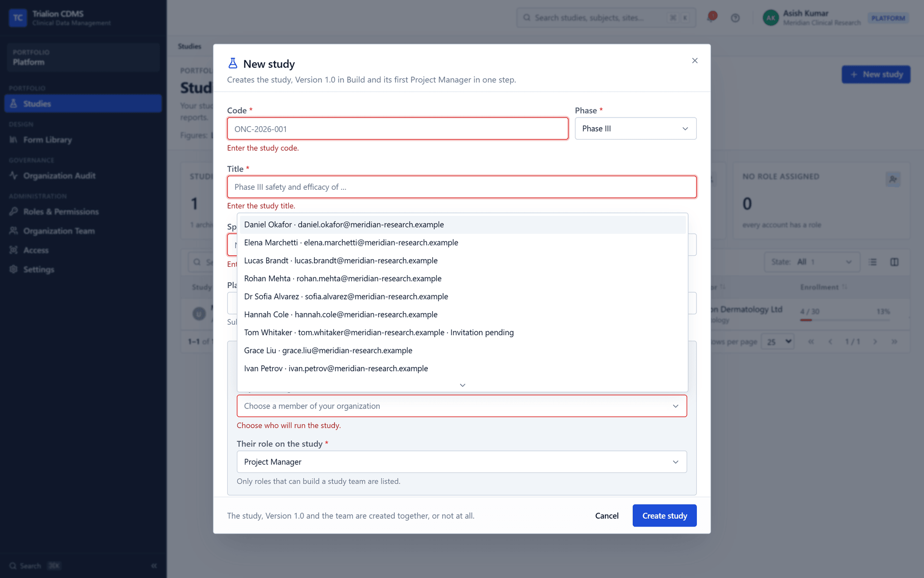Click the Create study button

click(665, 516)
